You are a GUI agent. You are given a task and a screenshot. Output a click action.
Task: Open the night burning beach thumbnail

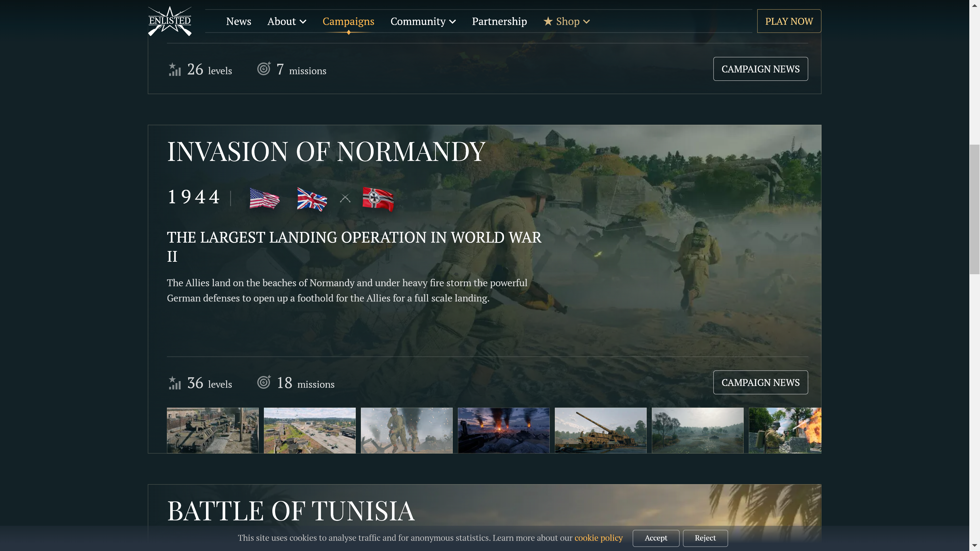503,430
